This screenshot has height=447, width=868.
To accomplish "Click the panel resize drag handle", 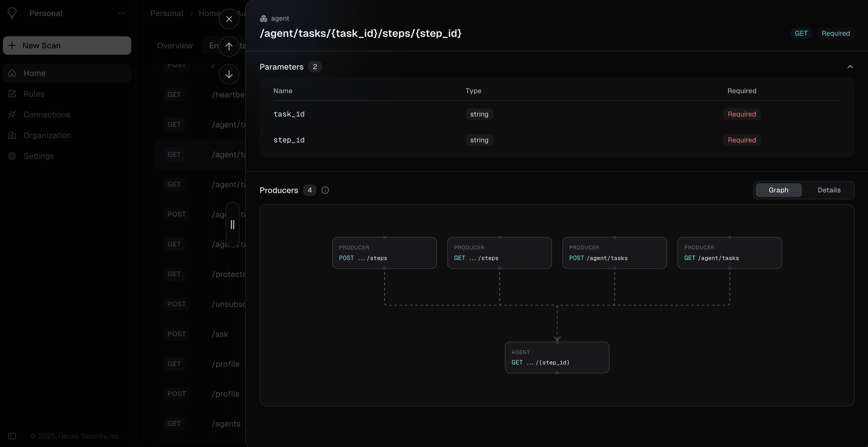I will [232, 225].
